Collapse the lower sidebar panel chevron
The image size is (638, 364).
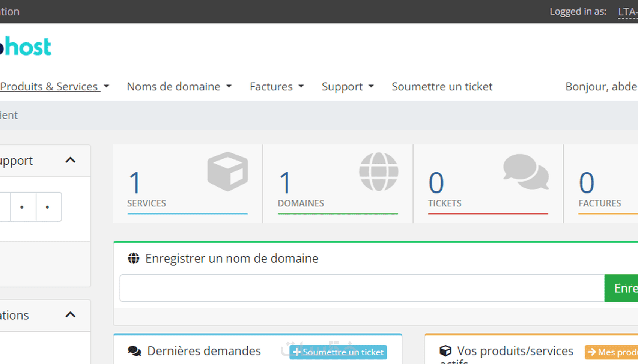tap(71, 315)
